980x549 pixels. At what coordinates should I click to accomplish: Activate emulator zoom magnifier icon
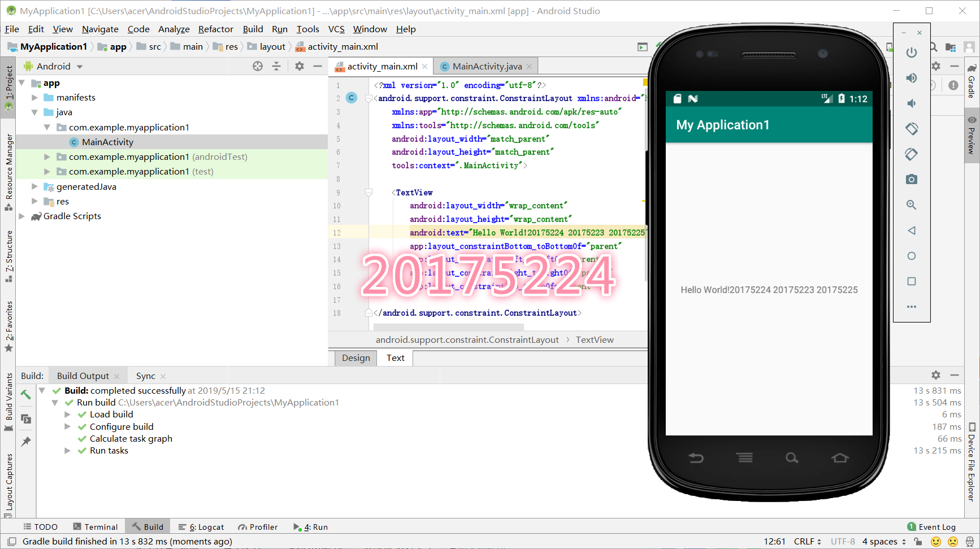coord(911,205)
